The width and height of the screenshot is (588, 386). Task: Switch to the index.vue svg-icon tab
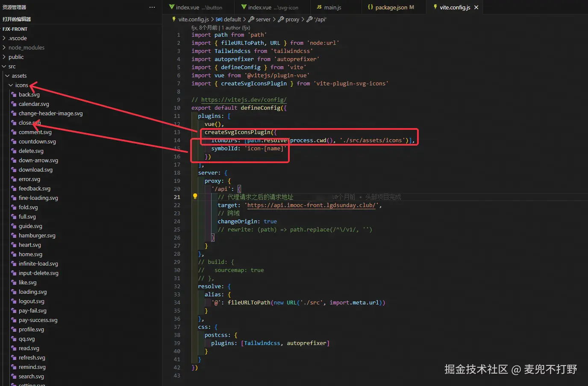point(273,7)
